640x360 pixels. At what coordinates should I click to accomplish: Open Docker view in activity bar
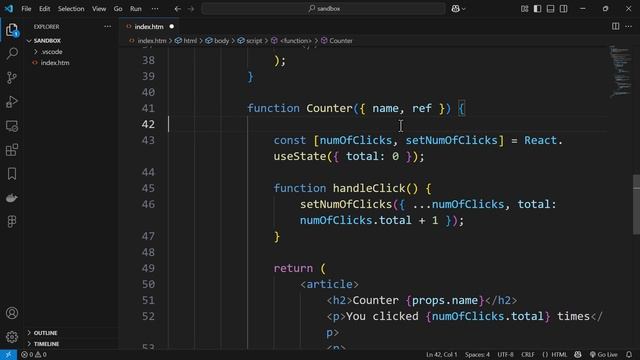[x=12, y=198]
